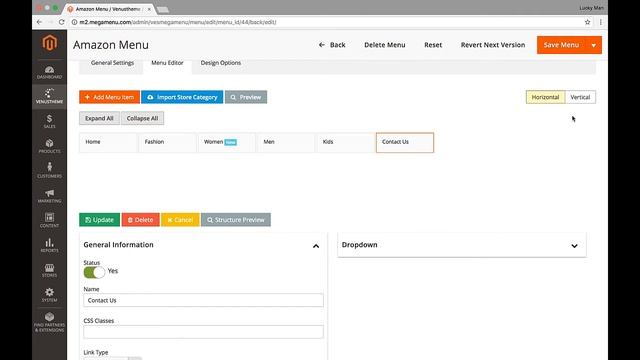Switch to Design Options tab
The height and width of the screenshot is (360, 640).
[x=221, y=63]
